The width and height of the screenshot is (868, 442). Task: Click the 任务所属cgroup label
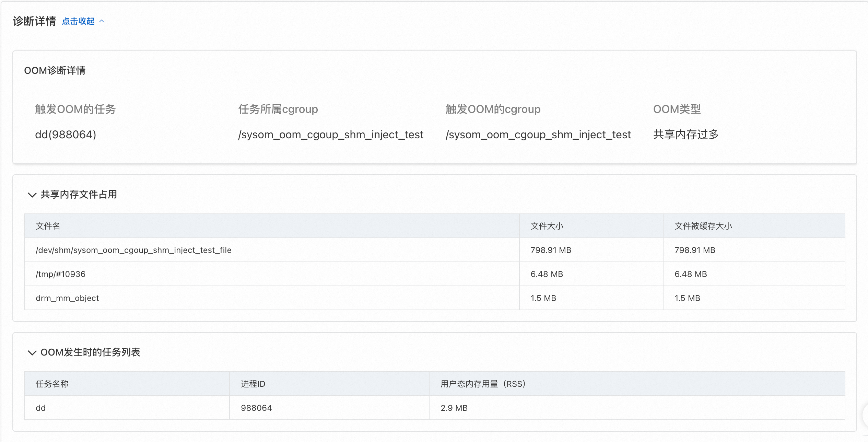(278, 109)
